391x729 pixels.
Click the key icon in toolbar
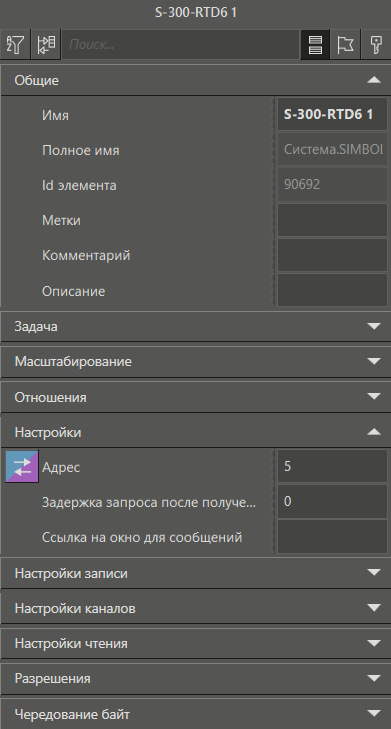[376, 45]
